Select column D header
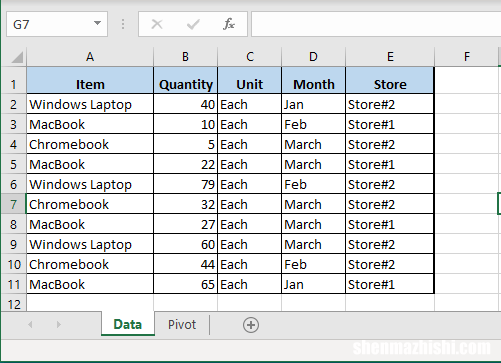 pyautogui.click(x=313, y=57)
